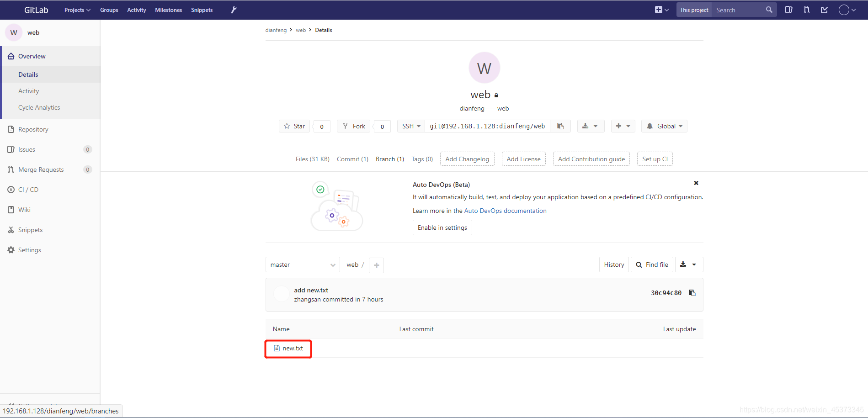The height and width of the screenshot is (418, 868).
Task: Open the 'add new.txt' commit link
Action: (x=311, y=290)
